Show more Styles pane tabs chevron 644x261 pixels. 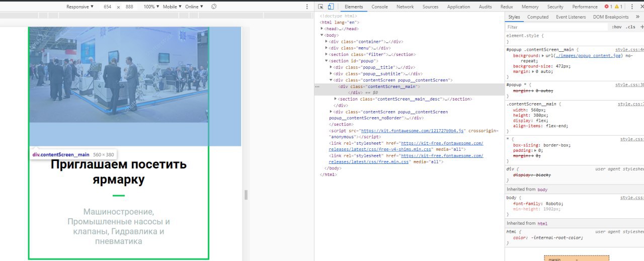click(x=637, y=17)
